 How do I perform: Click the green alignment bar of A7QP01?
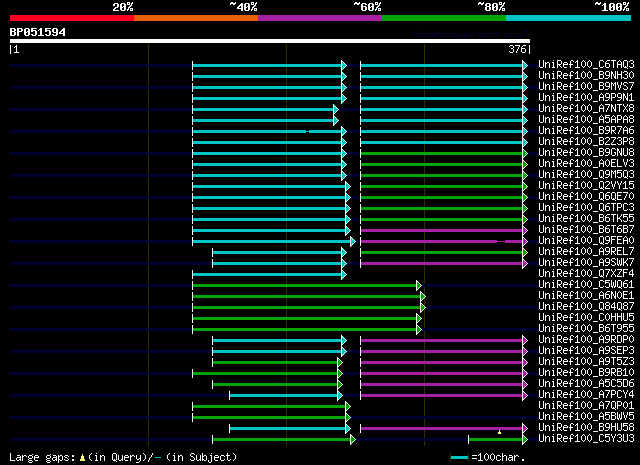click(271, 407)
